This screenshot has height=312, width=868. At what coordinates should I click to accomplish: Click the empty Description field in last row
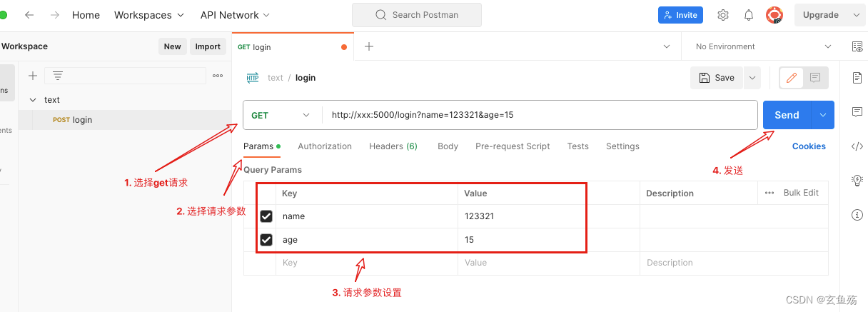[735, 263]
